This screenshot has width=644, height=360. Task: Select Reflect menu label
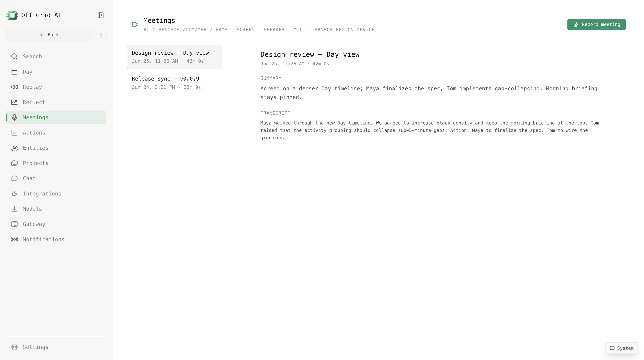[x=34, y=102]
